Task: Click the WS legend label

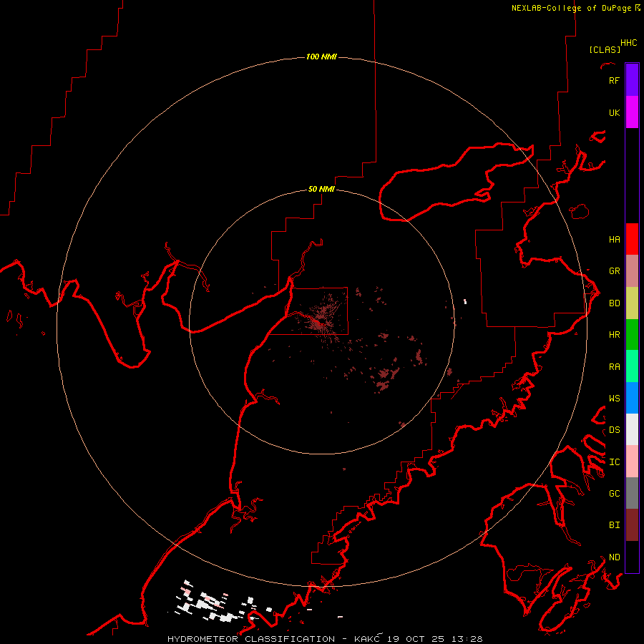Action: pyautogui.click(x=614, y=398)
